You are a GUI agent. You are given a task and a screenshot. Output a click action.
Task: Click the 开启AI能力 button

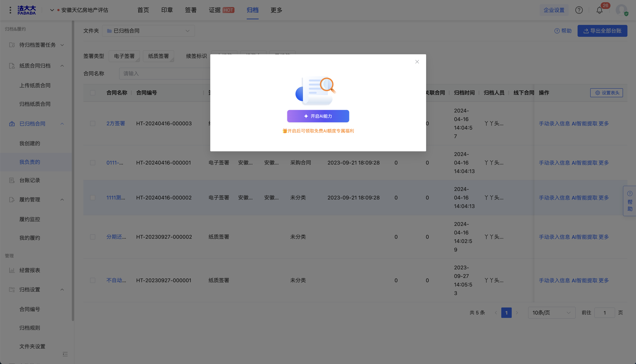click(318, 116)
